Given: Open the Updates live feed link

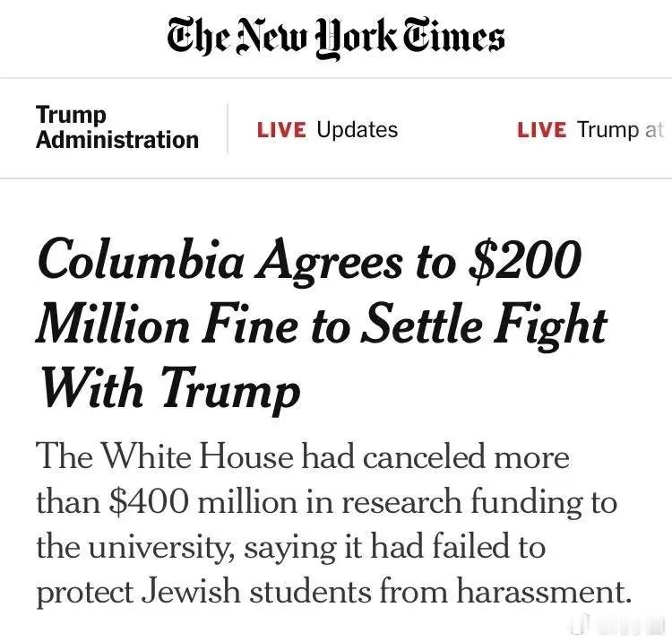Looking at the screenshot, I should tap(358, 129).
